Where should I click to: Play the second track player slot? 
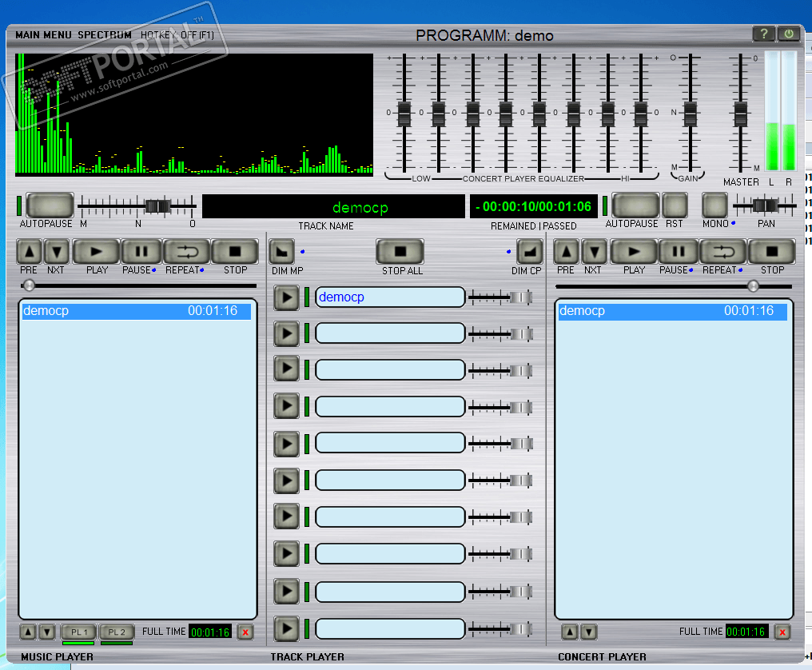(x=286, y=333)
